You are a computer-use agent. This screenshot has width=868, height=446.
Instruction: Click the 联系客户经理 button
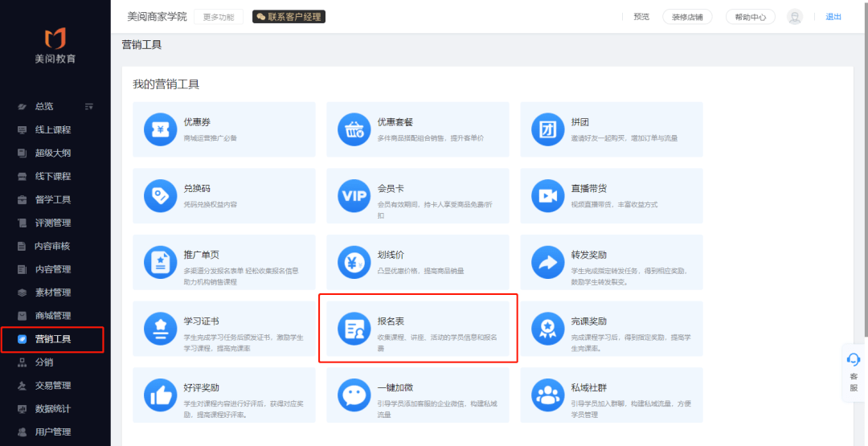[289, 17]
